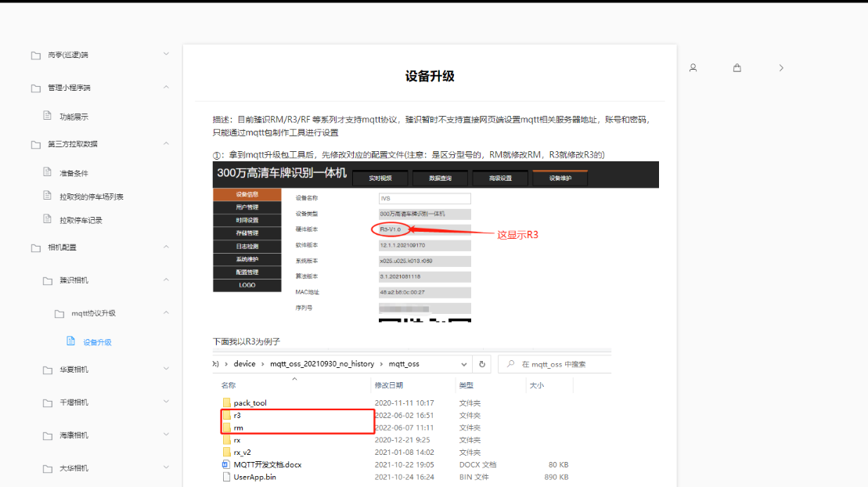This screenshot has height=487, width=868.
Task: Open the address bar dropdown after mqtt_oss
Action: click(464, 365)
